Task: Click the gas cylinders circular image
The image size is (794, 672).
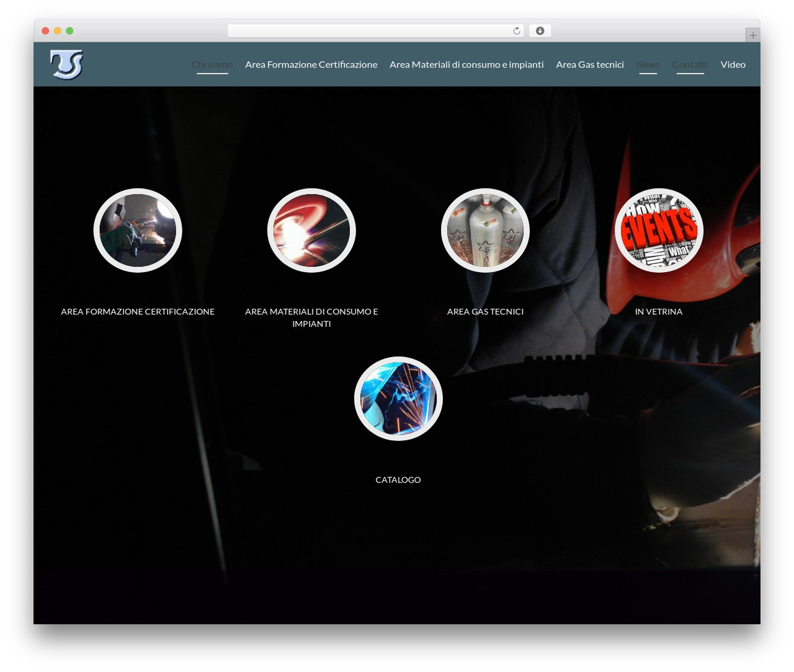Action: [x=485, y=231]
